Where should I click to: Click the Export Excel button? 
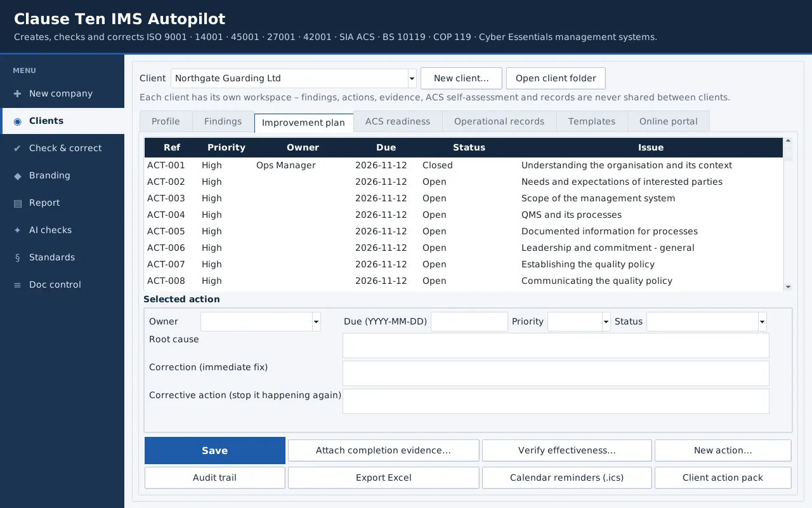384,478
